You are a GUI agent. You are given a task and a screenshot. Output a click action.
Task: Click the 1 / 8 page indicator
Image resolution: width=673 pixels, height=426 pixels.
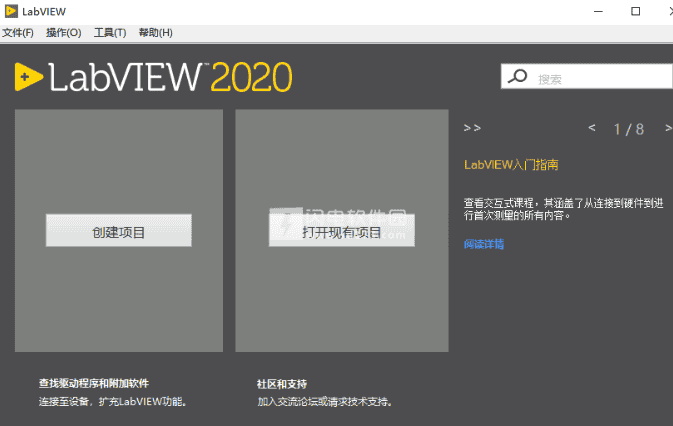[628, 129]
